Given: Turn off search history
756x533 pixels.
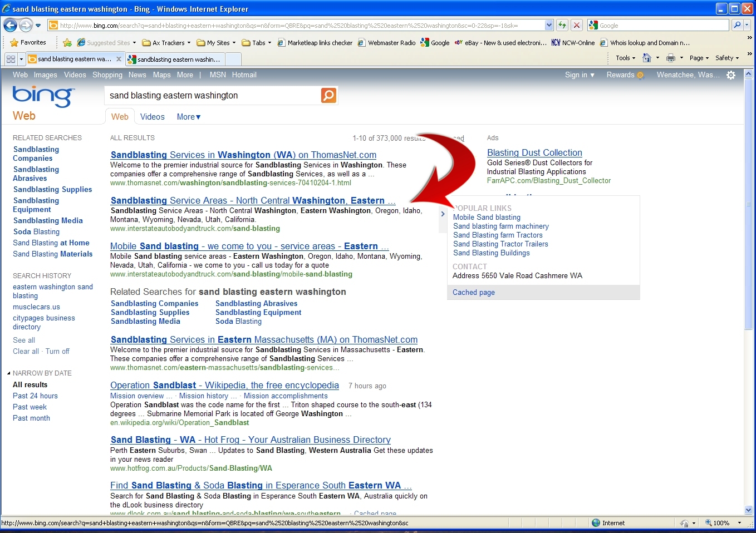Looking at the screenshot, I should click(x=57, y=352).
